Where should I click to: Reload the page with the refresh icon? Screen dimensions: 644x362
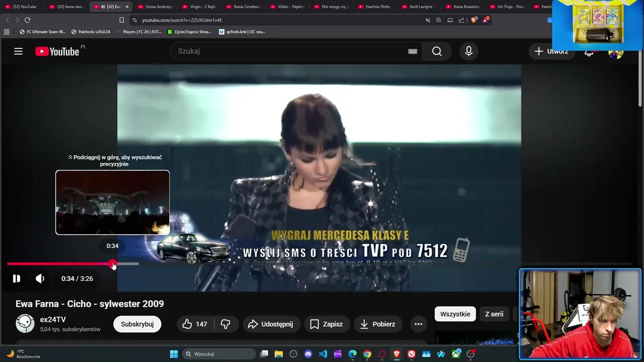[x=27, y=20]
